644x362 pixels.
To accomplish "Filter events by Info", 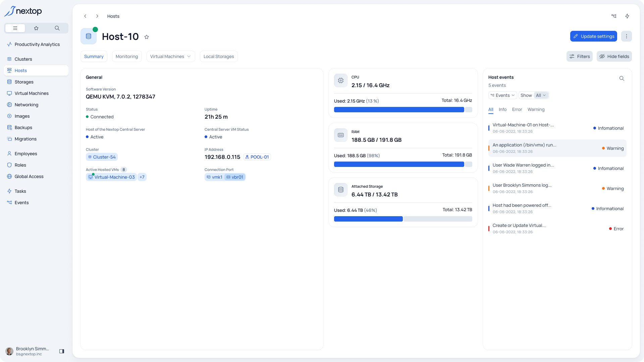I will [x=502, y=110].
